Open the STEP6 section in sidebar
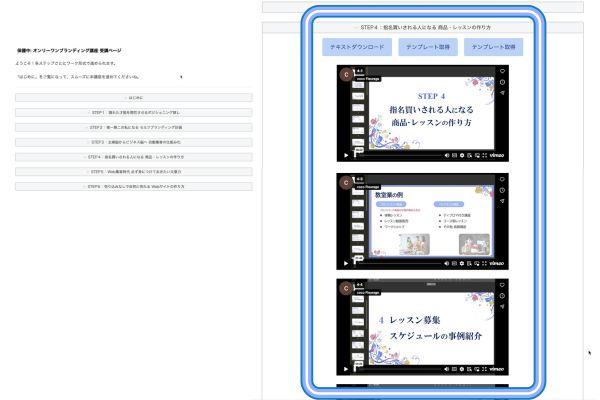The image size is (600, 400). (134, 186)
